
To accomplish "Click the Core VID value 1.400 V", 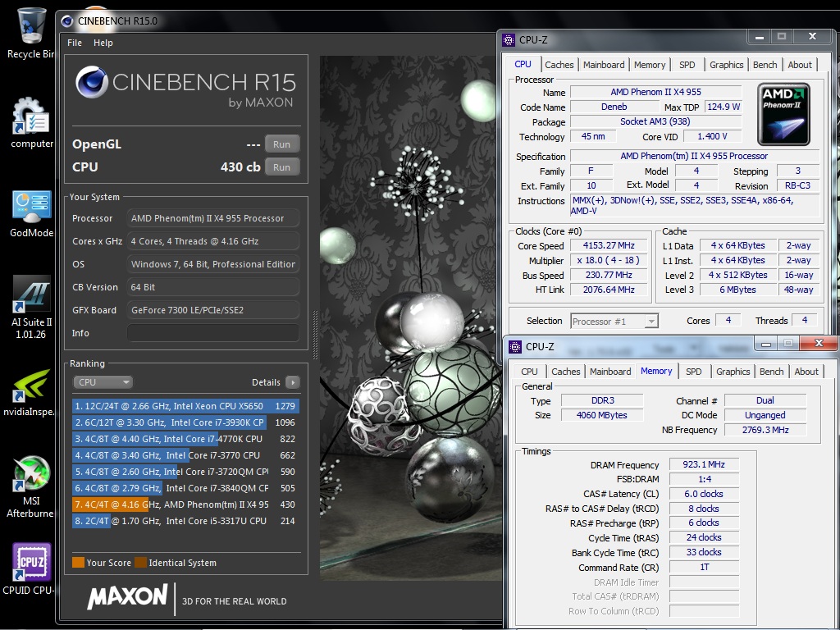I will coord(712,137).
